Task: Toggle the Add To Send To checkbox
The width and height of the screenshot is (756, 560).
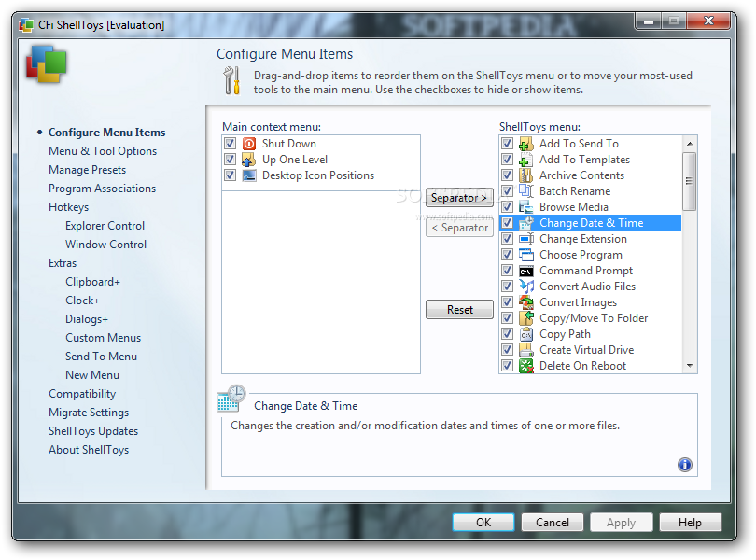Action: (x=507, y=144)
